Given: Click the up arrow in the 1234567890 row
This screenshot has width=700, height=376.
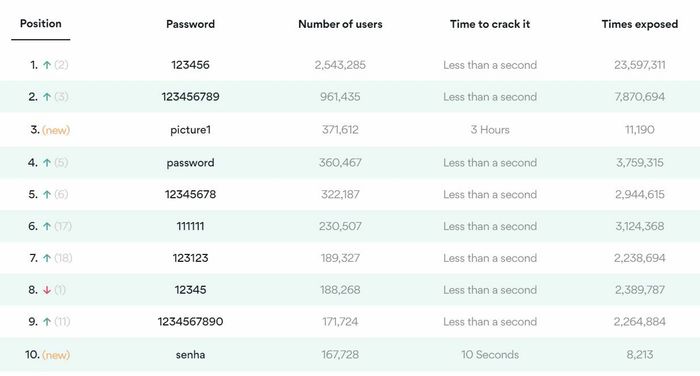Looking at the screenshot, I should [47, 322].
